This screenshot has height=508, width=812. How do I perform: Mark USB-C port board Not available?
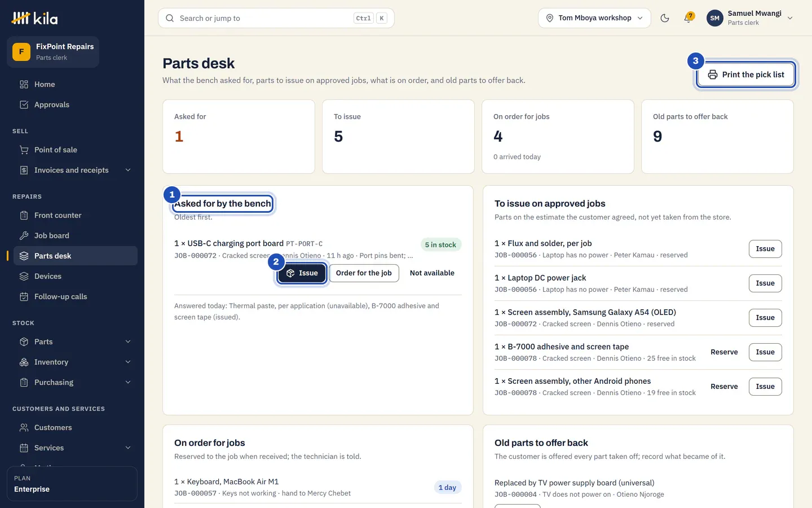point(432,273)
